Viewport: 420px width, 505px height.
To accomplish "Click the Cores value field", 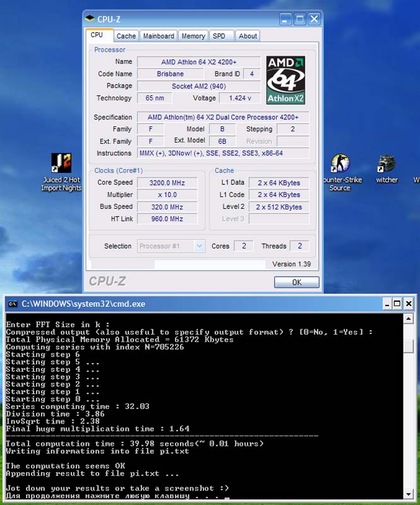I will point(244,246).
